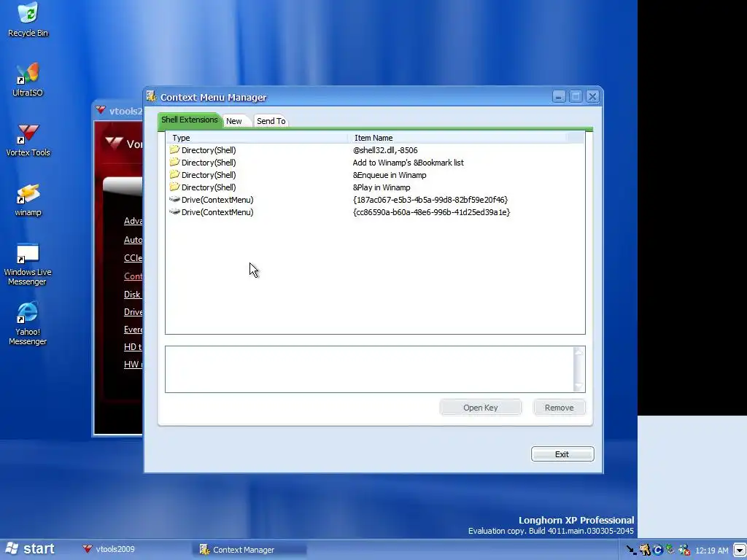Click the blue circular C tray icon
Viewport: 747px width, 560px height.
click(x=658, y=550)
